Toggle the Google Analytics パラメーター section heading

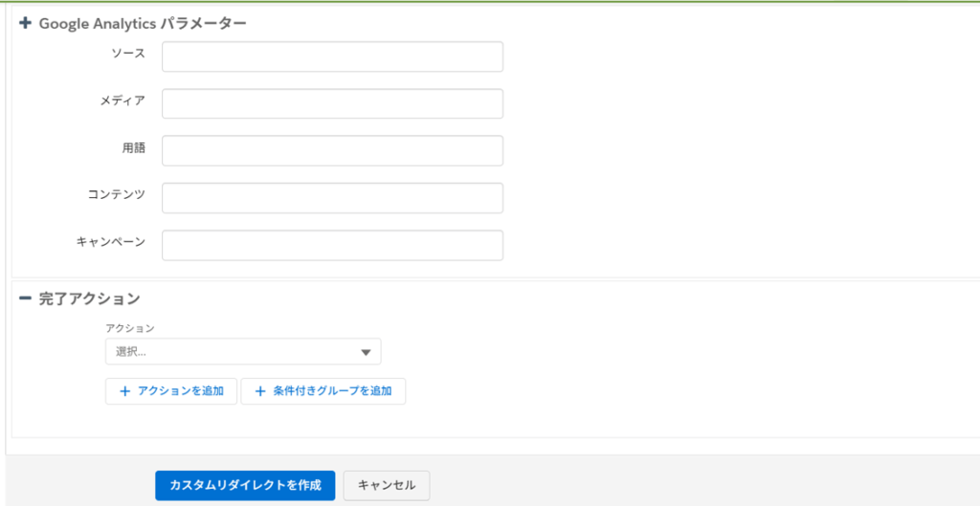pyautogui.click(x=143, y=23)
